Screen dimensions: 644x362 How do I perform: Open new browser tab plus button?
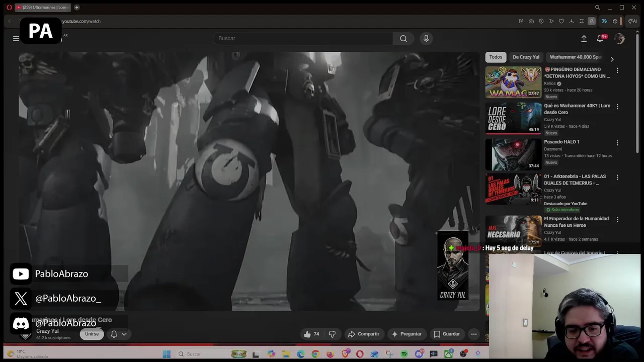[76, 8]
